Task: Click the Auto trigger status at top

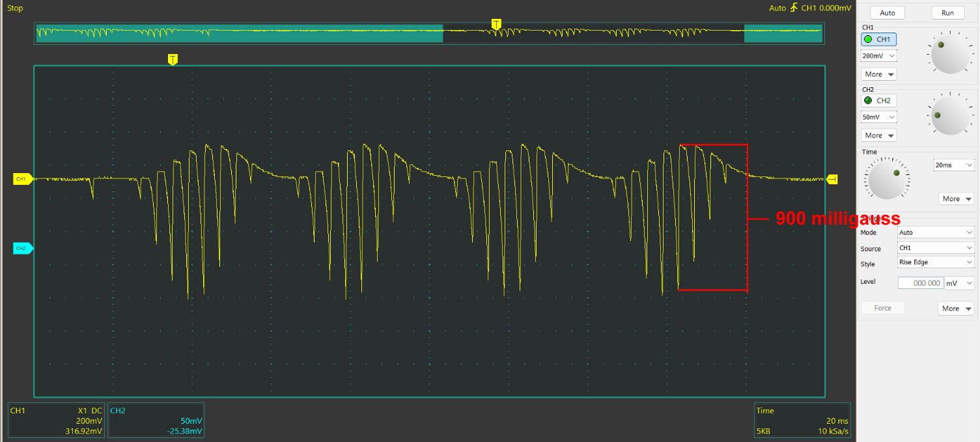Action: coord(777,8)
